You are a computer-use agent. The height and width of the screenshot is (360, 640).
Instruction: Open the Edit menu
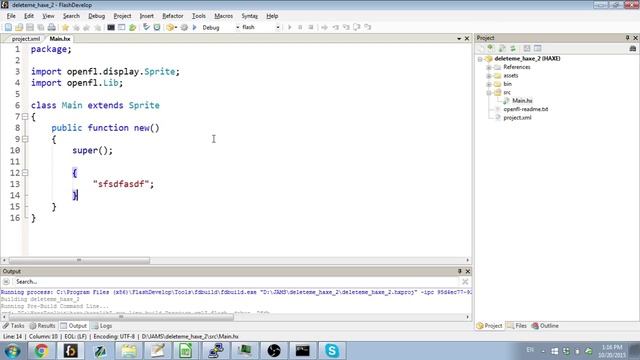point(29,16)
